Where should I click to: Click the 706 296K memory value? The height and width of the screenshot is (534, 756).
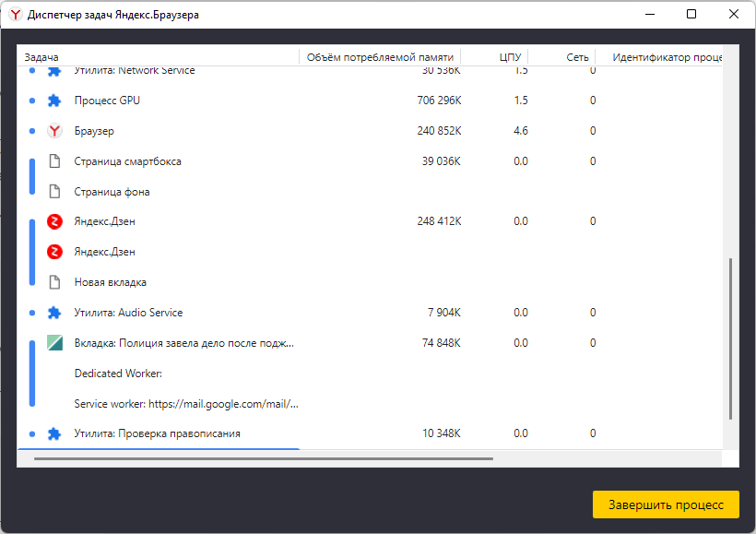click(439, 101)
